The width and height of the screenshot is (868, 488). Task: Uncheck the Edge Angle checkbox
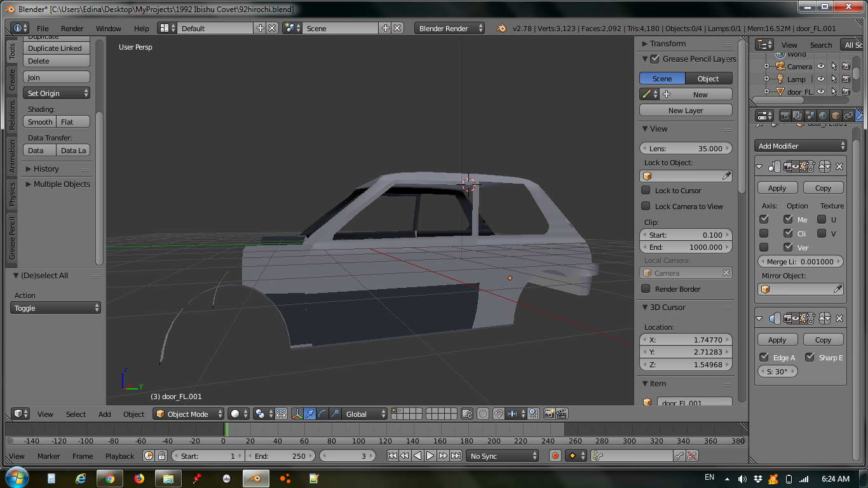(764, 357)
